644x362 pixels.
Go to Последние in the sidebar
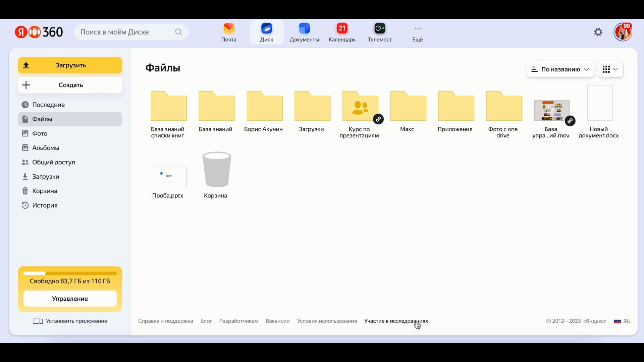48,105
